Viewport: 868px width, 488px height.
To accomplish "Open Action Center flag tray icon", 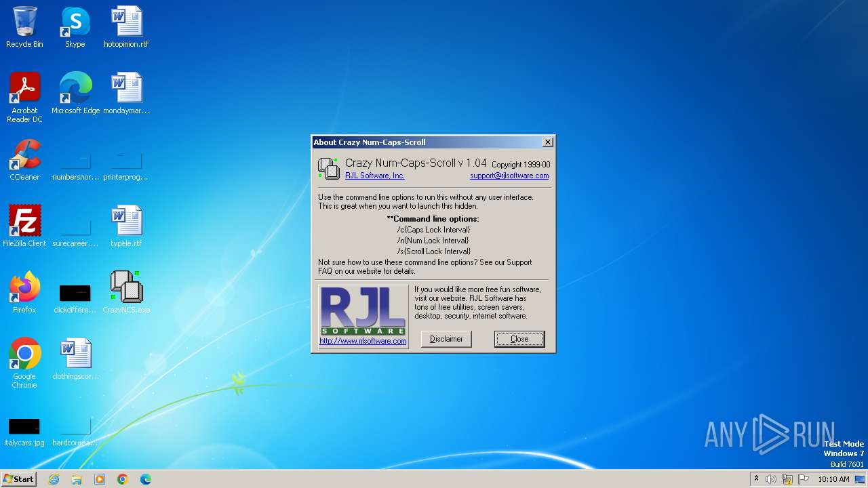I will tap(804, 479).
